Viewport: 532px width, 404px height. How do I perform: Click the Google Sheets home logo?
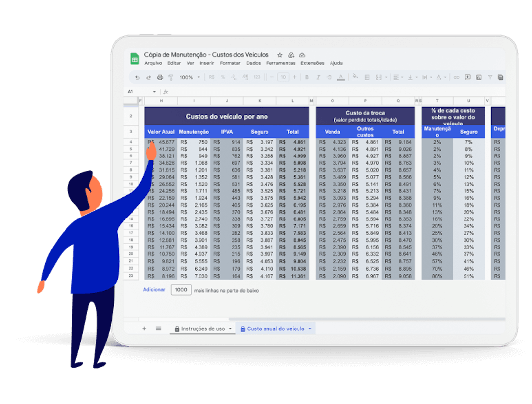pos(134,59)
